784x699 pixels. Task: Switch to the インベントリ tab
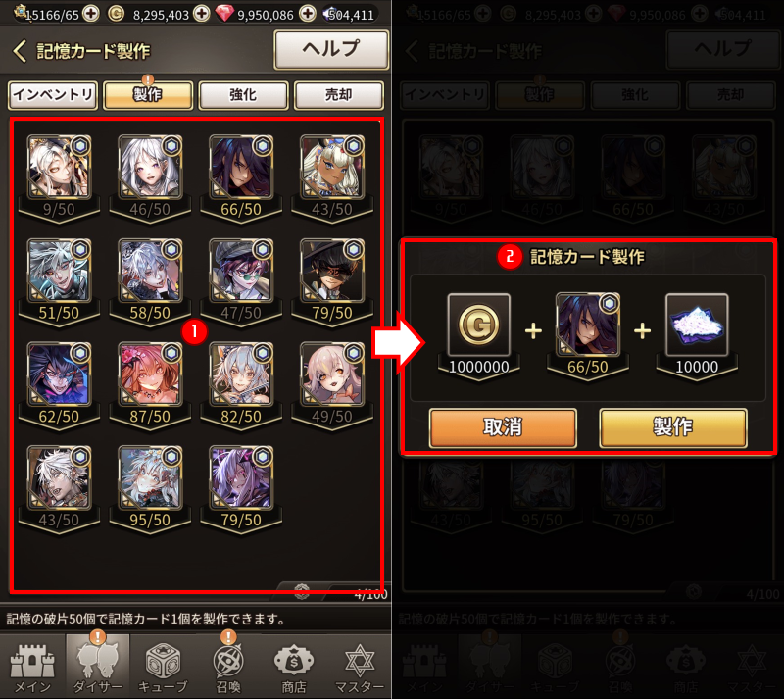(53, 94)
